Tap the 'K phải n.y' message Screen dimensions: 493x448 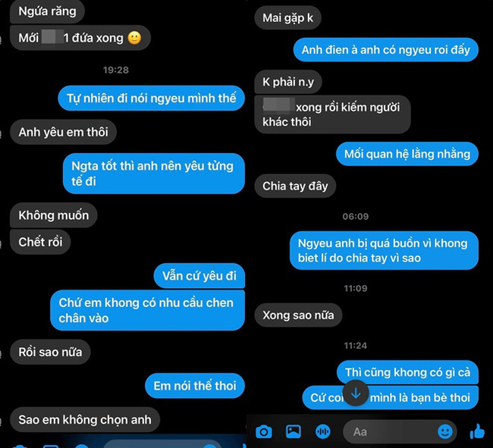click(x=288, y=82)
